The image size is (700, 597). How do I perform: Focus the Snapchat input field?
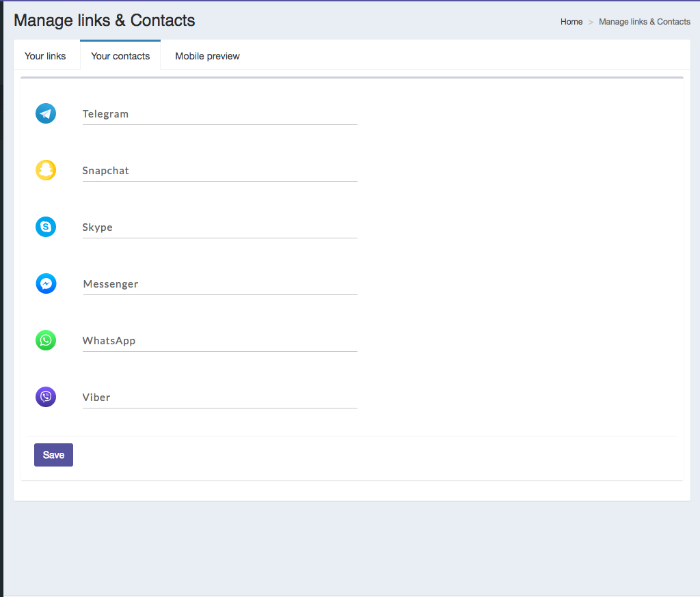pyautogui.click(x=219, y=171)
